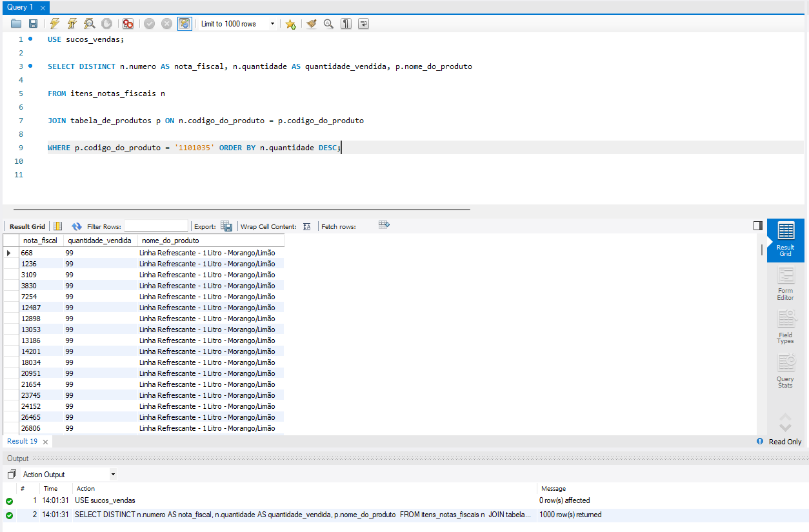This screenshot has width=809, height=532.
Task: Open the Field Types view
Action: coord(785,328)
